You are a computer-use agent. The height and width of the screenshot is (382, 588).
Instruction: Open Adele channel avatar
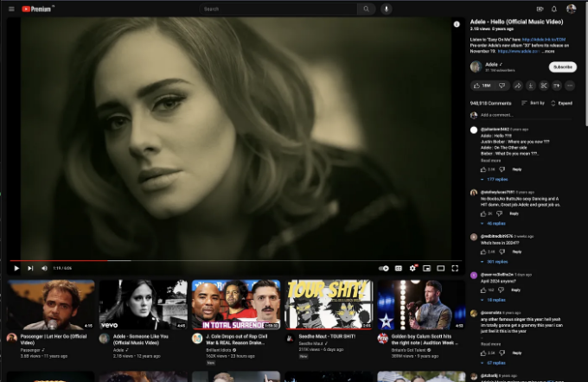(x=476, y=67)
